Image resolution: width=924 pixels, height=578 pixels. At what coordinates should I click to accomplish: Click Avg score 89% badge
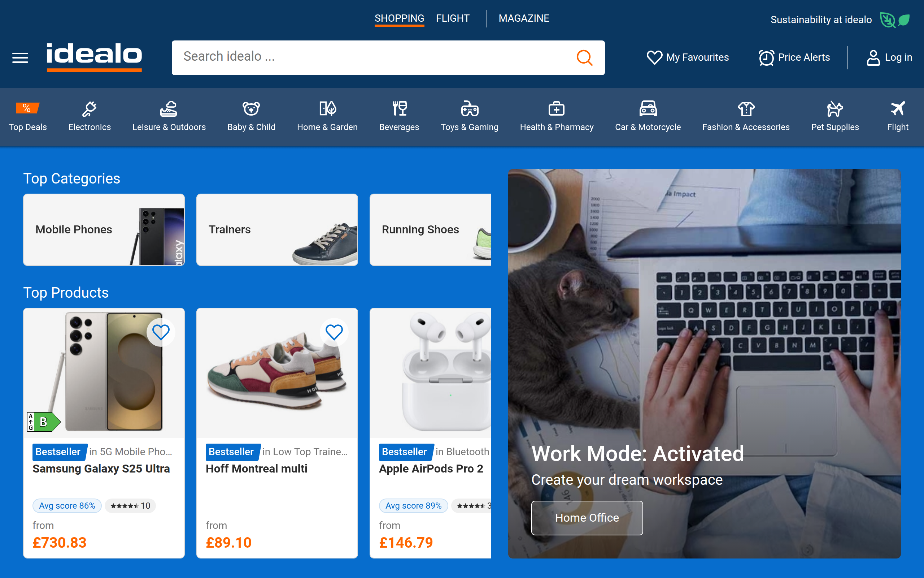pos(413,506)
